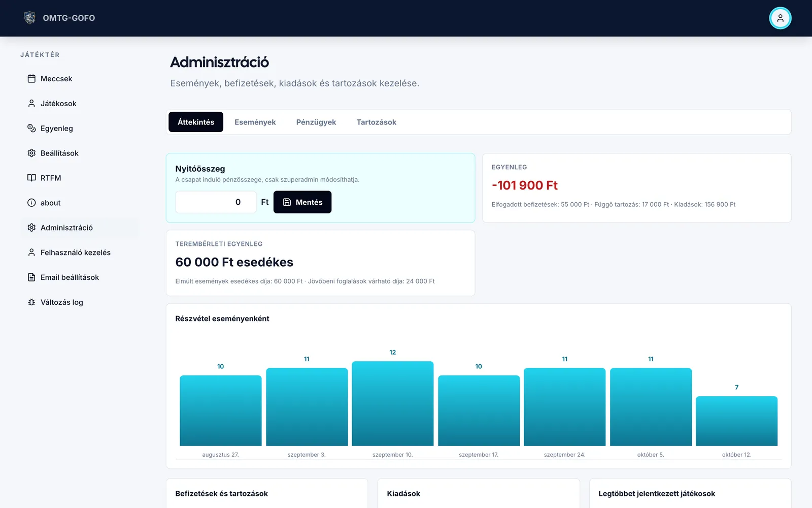The height and width of the screenshot is (508, 812).
Task: Click the bug icon beside Változás log
Action: [x=31, y=302]
